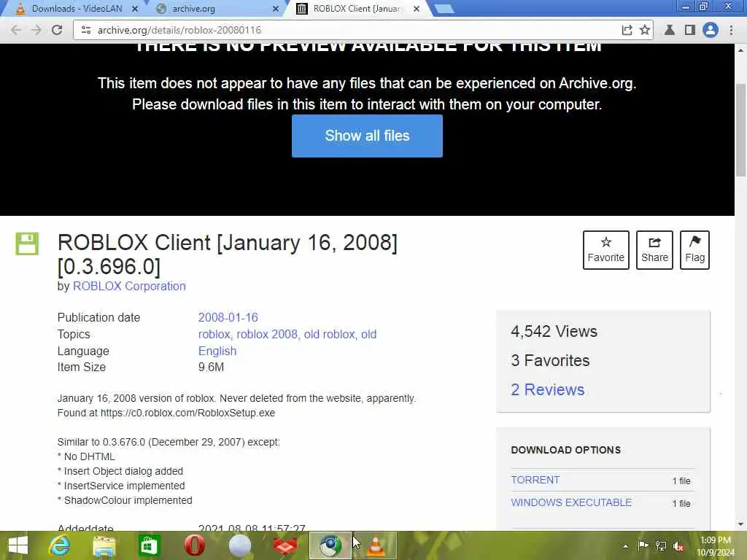Screen dimensions: 747x560
Task: Open the old roblox topic link
Action: tap(329, 334)
